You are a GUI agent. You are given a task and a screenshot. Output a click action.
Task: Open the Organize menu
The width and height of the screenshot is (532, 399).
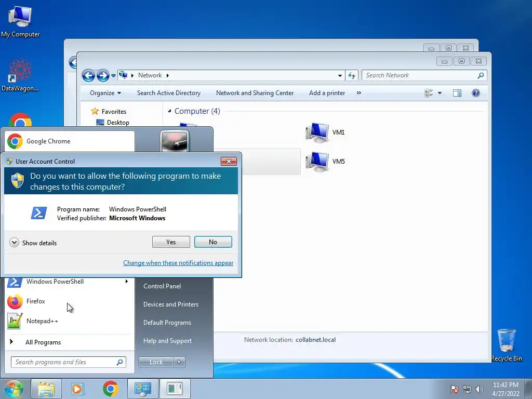click(x=105, y=93)
